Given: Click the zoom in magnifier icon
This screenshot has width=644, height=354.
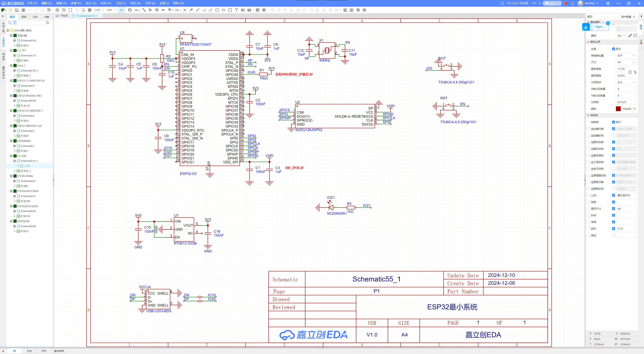Looking at the screenshot, I should [57, 10].
